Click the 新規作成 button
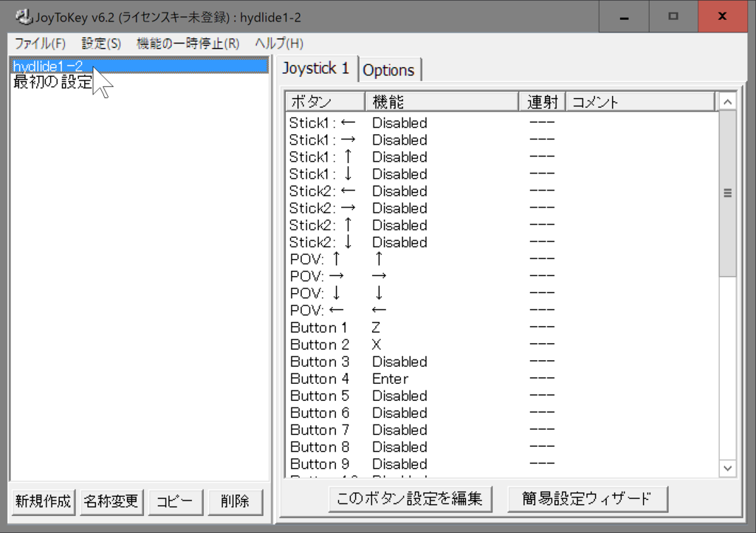Image resolution: width=756 pixels, height=533 pixels. [44, 501]
